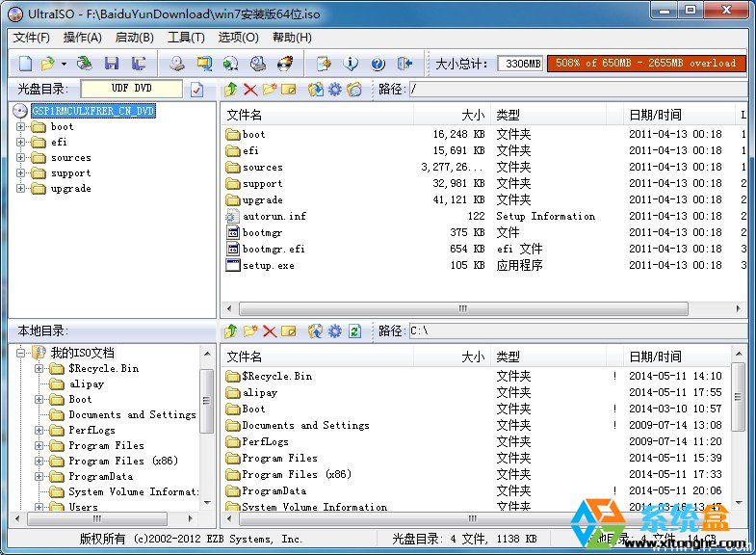Open the dropdown arrow beside Open icon

(x=64, y=64)
